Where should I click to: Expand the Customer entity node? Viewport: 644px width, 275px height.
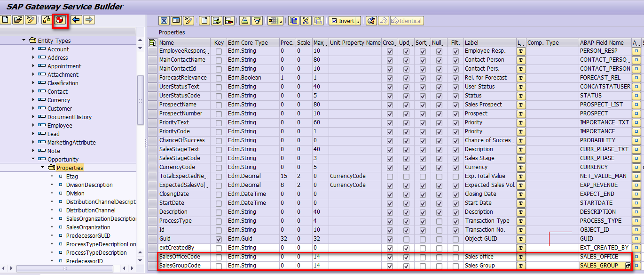coord(33,108)
